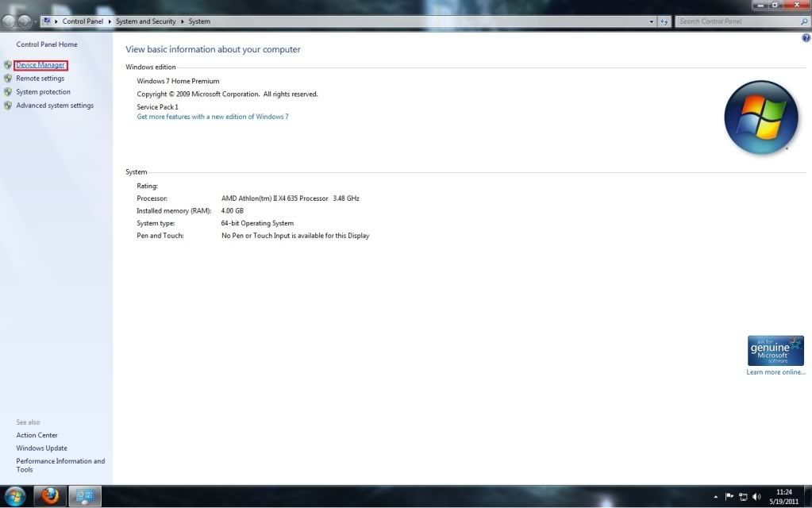Click the shield icon beside System protection
812x508 pixels.
click(8, 92)
